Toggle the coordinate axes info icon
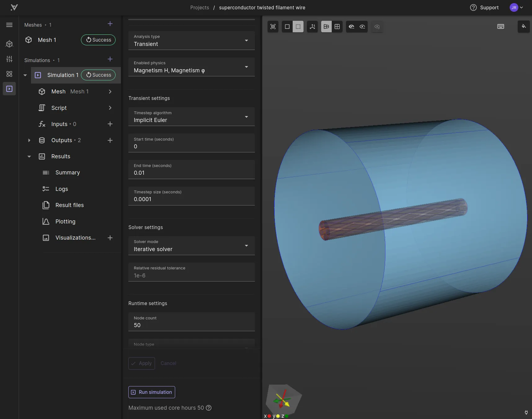Image resolution: width=532 pixels, height=419 pixels. pyautogui.click(x=312, y=27)
